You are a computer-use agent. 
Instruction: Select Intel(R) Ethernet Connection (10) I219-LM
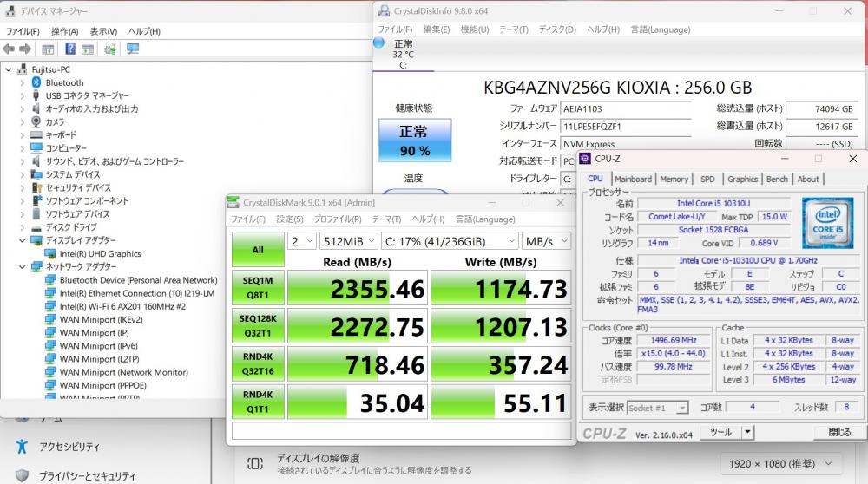pos(137,293)
